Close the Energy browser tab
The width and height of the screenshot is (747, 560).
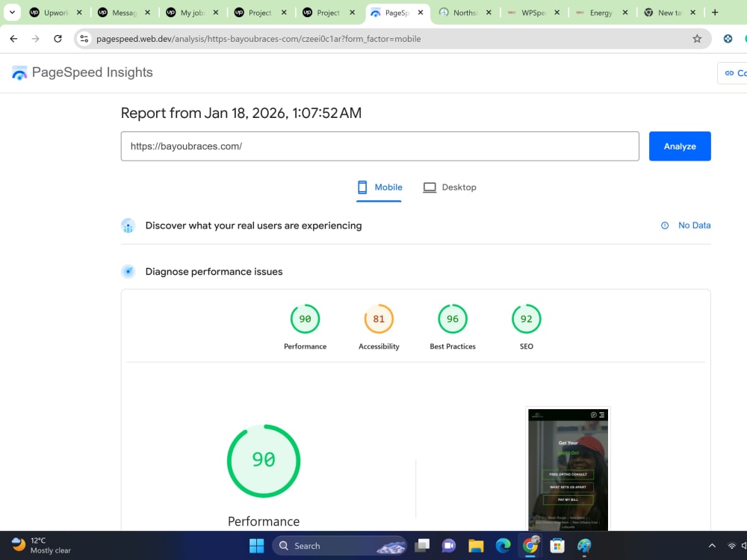625,13
